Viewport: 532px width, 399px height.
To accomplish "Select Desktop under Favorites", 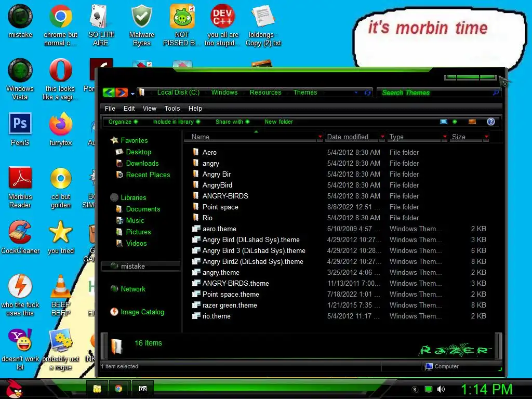I will (x=134, y=152).
